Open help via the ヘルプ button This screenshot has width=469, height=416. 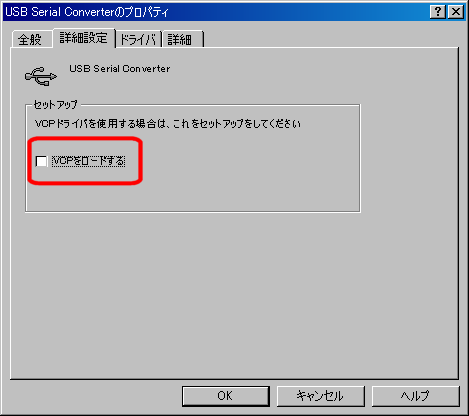pos(415,396)
